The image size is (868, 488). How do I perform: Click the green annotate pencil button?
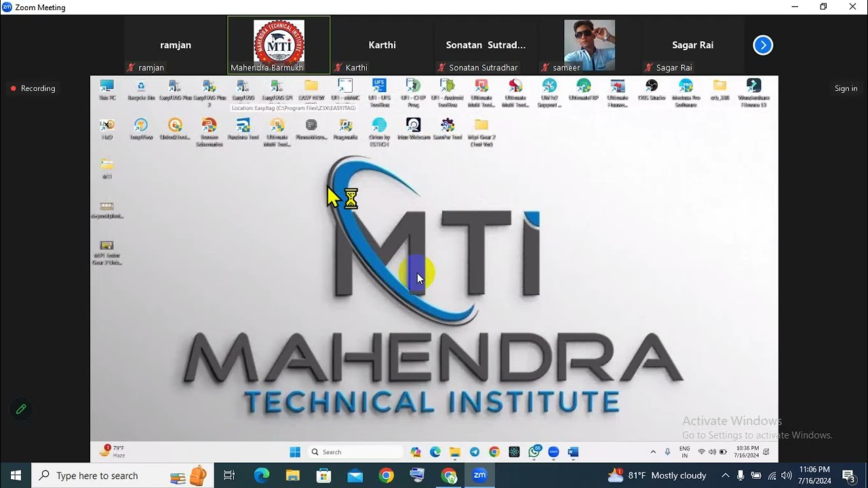point(21,409)
